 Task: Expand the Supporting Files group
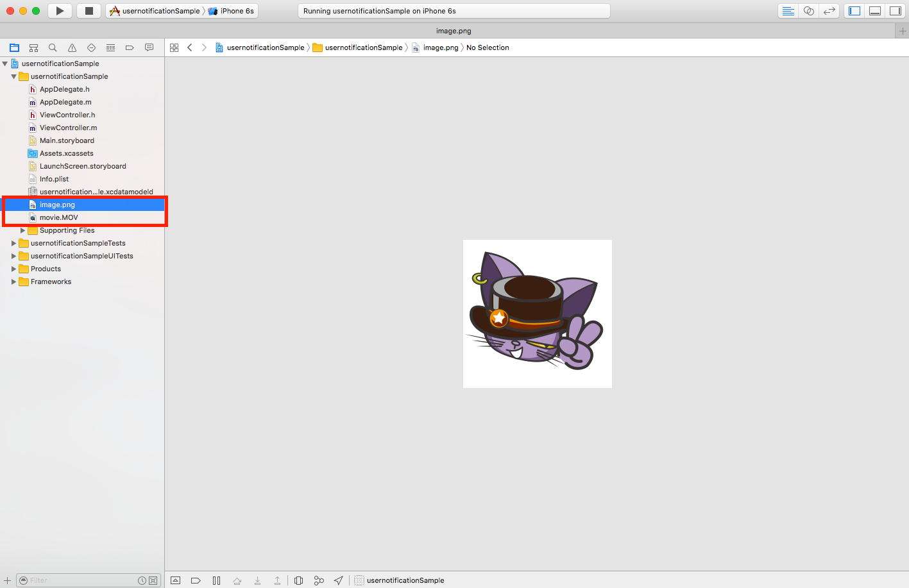[23, 230]
